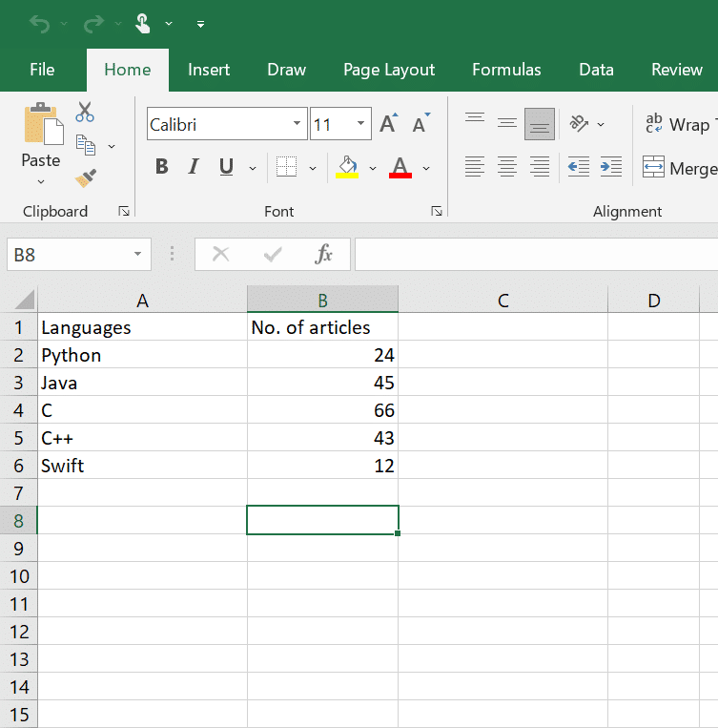Open the Name Box dropdown arrow
Image resolution: width=718 pixels, height=728 pixels.
(x=138, y=255)
